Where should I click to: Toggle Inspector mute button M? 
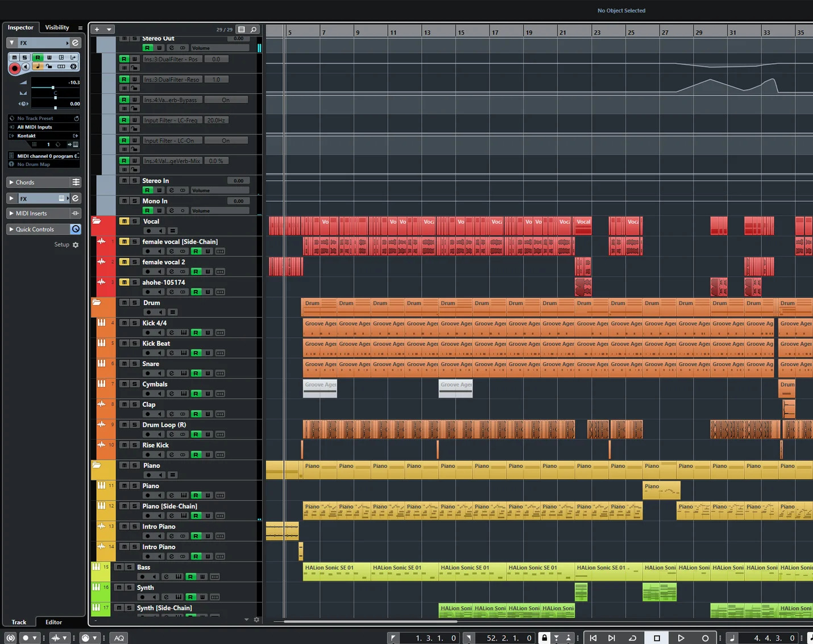click(x=15, y=57)
